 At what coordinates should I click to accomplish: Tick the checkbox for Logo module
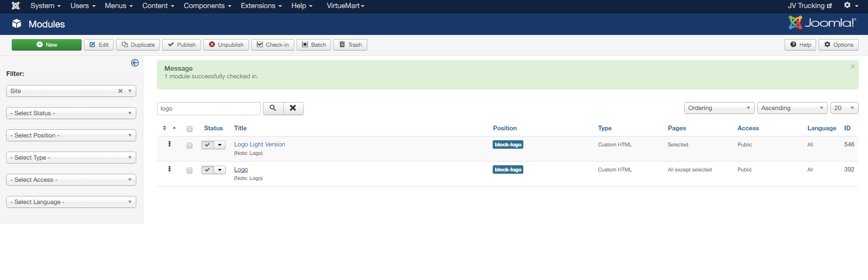pos(190,170)
